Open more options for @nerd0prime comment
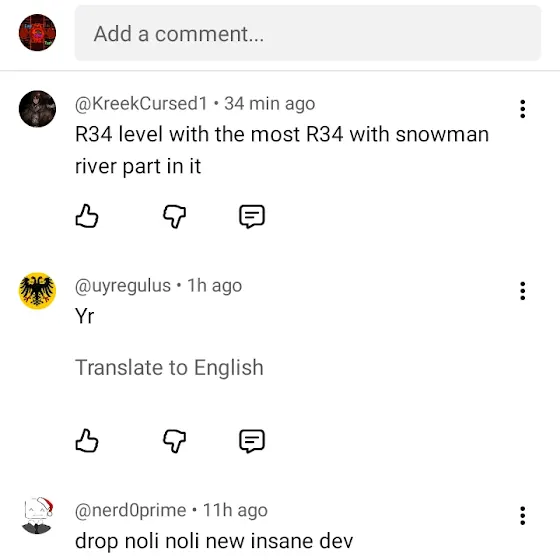 (x=522, y=515)
